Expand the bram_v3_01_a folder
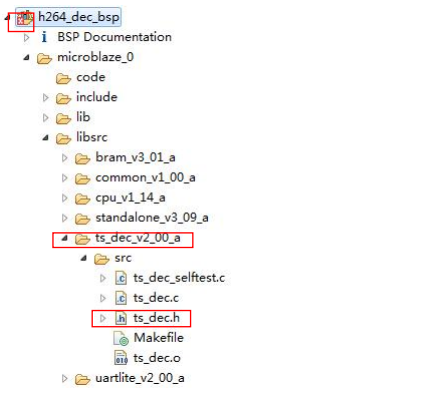Image resolution: width=426 pixels, height=397 pixels. click(x=65, y=158)
